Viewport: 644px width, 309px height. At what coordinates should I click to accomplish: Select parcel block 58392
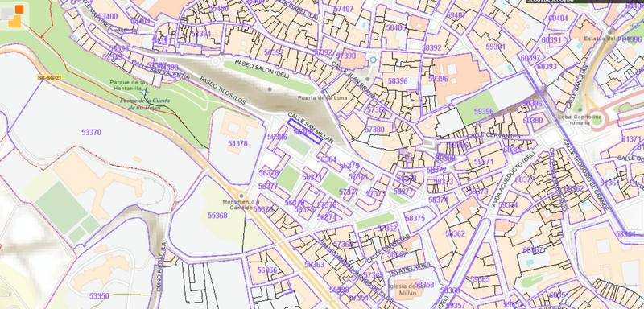[431, 47]
